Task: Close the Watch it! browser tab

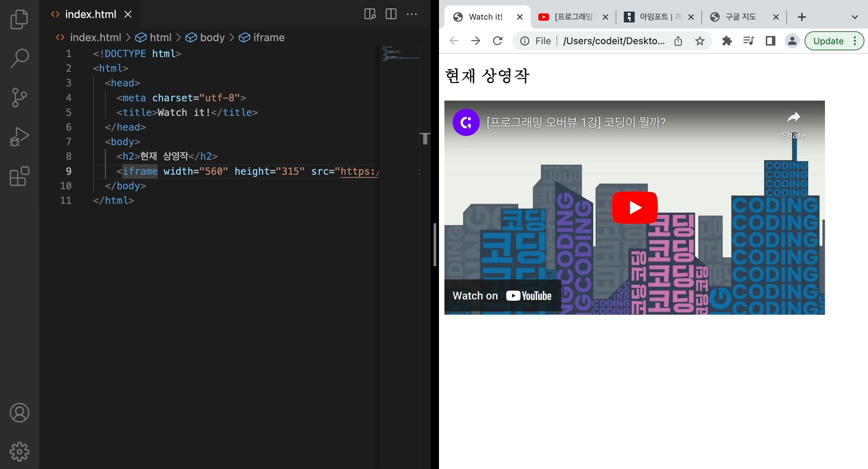Action: click(520, 17)
